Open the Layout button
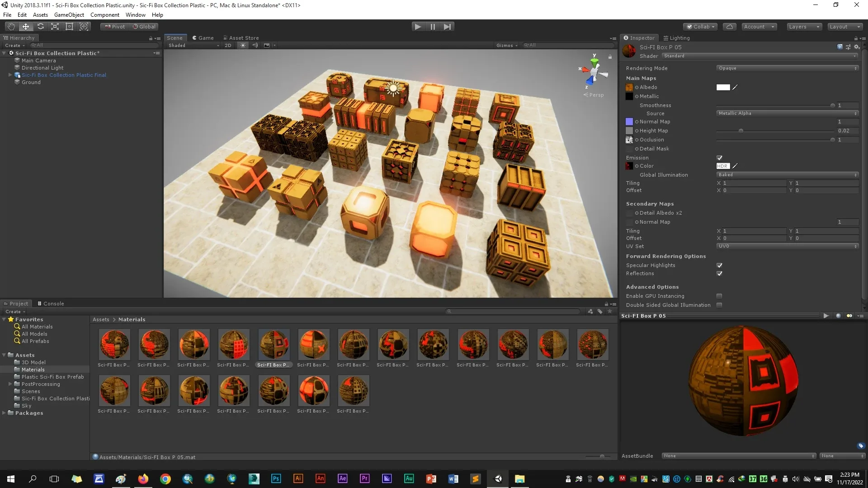 coord(844,27)
